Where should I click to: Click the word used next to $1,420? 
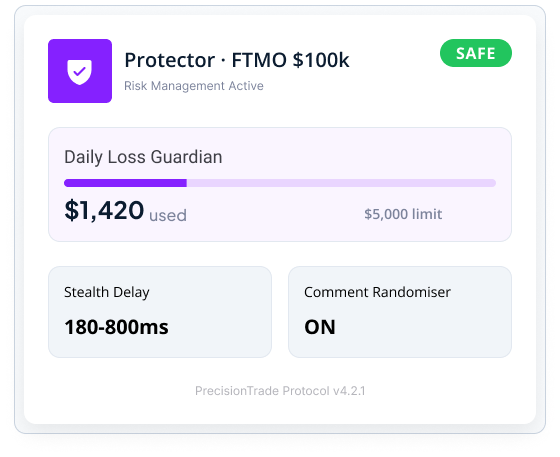click(168, 216)
